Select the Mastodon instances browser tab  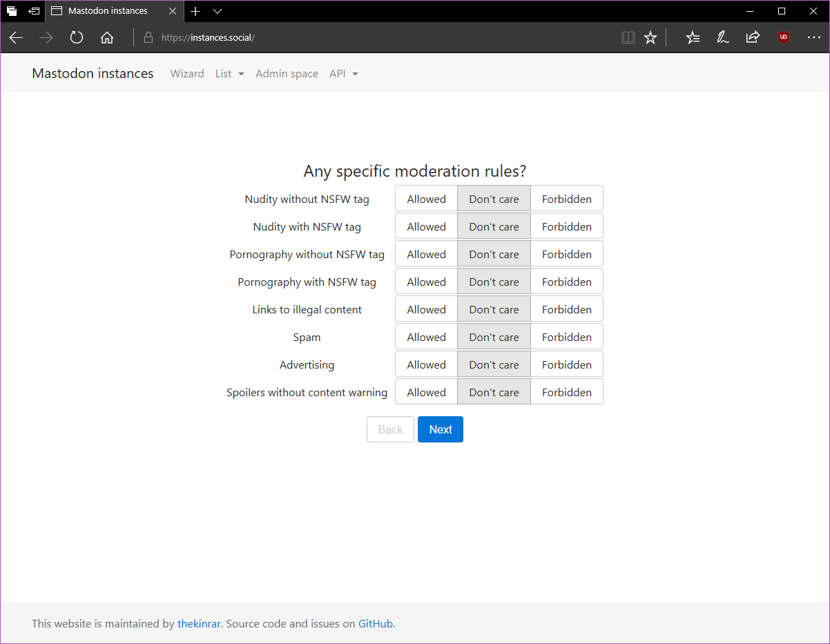(115, 11)
